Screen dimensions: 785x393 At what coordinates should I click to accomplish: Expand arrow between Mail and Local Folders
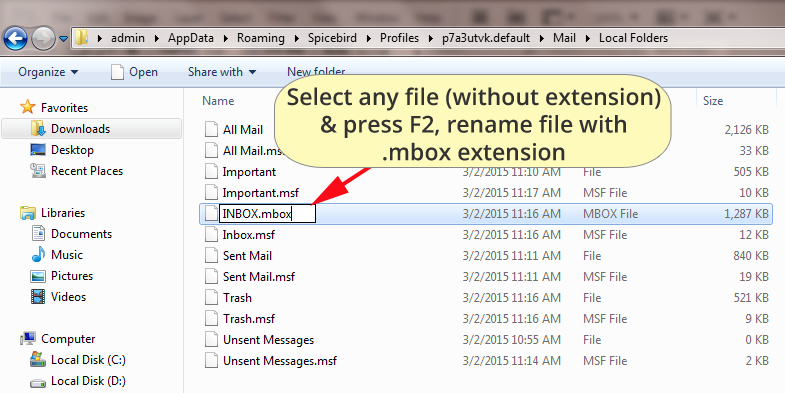588,38
